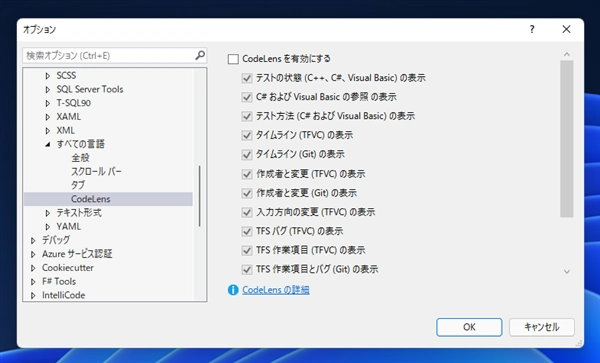
Task: Toggle 作成者と変更 (Git) の表示 checkbox
Action: [247, 193]
